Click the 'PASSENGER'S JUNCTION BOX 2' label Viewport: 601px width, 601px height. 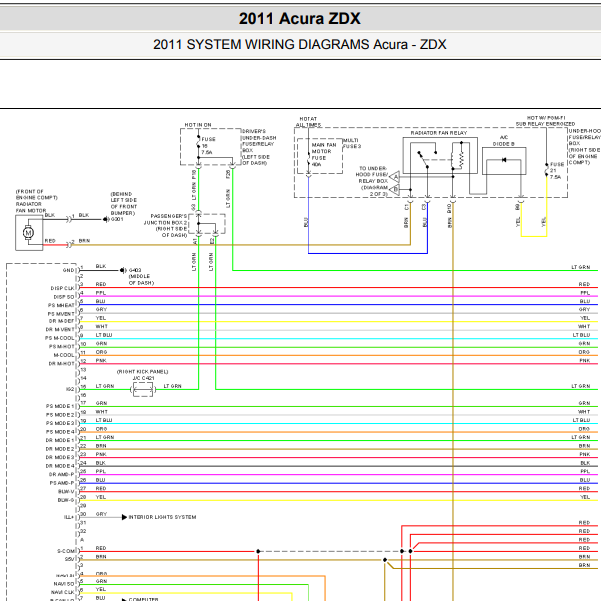click(165, 219)
